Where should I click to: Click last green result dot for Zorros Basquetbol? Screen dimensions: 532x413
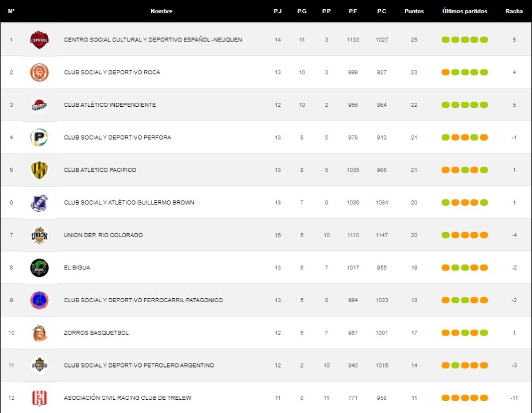484,333
